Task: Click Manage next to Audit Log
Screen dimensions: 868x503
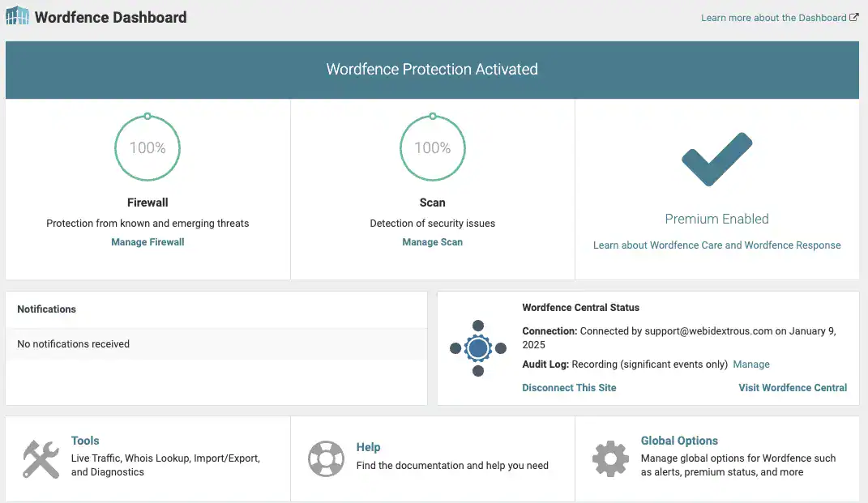Action: [750, 364]
